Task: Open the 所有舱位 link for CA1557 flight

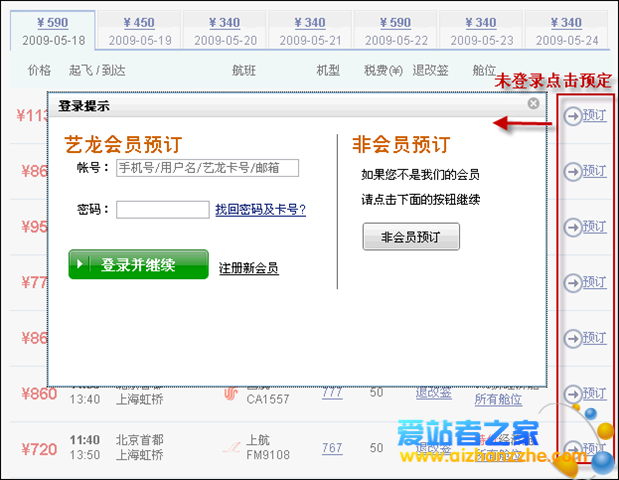Action: [498, 399]
